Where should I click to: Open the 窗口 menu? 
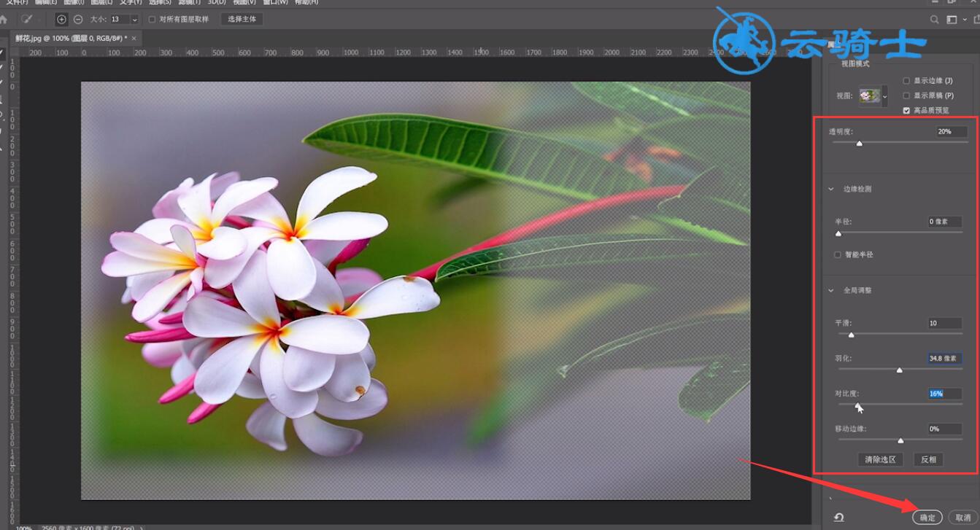click(x=274, y=2)
